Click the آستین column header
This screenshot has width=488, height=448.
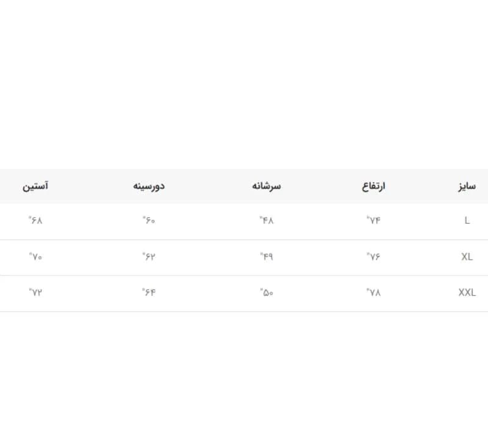[x=35, y=186]
